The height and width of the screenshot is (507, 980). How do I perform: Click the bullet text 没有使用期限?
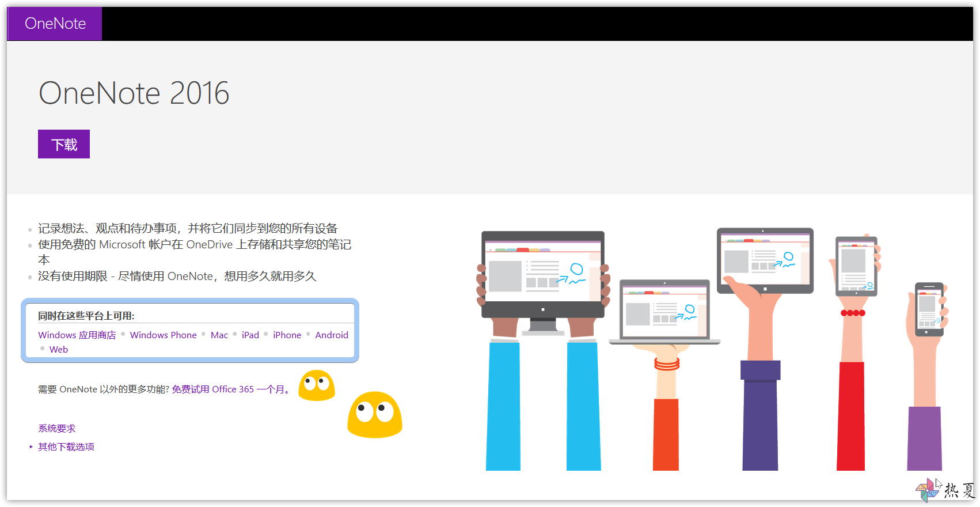point(177,276)
